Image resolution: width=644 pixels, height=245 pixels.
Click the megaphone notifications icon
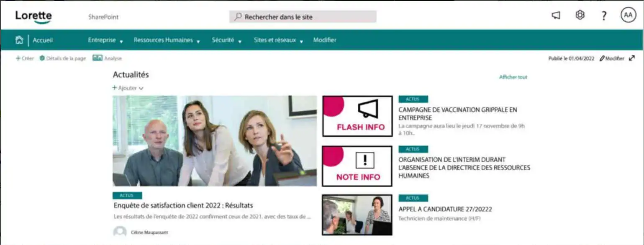(x=556, y=16)
